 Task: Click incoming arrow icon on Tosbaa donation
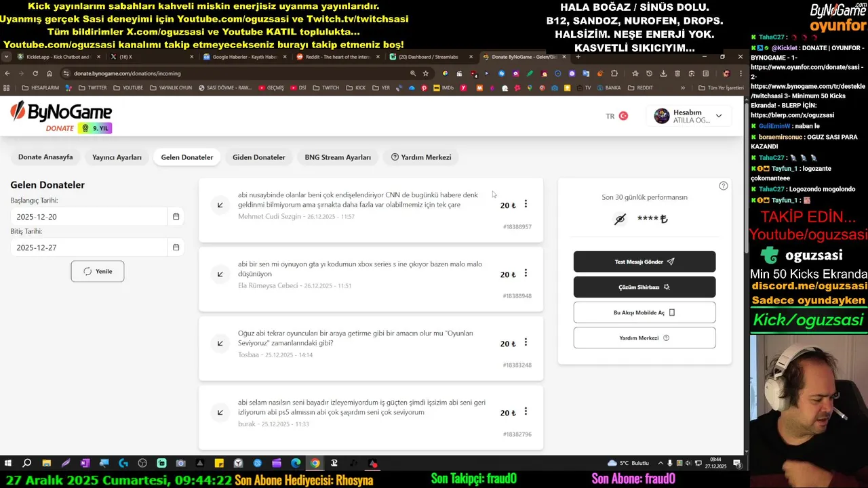pyautogui.click(x=220, y=343)
